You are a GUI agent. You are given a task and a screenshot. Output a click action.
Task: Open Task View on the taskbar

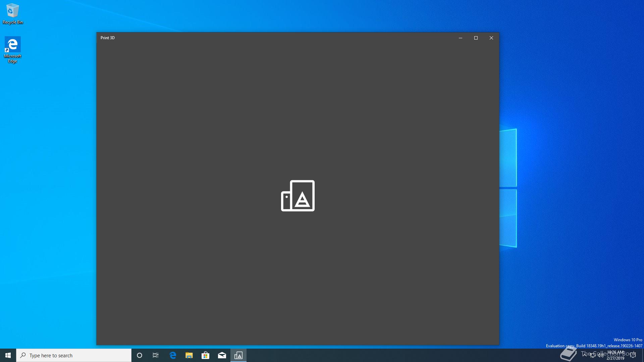click(x=156, y=355)
